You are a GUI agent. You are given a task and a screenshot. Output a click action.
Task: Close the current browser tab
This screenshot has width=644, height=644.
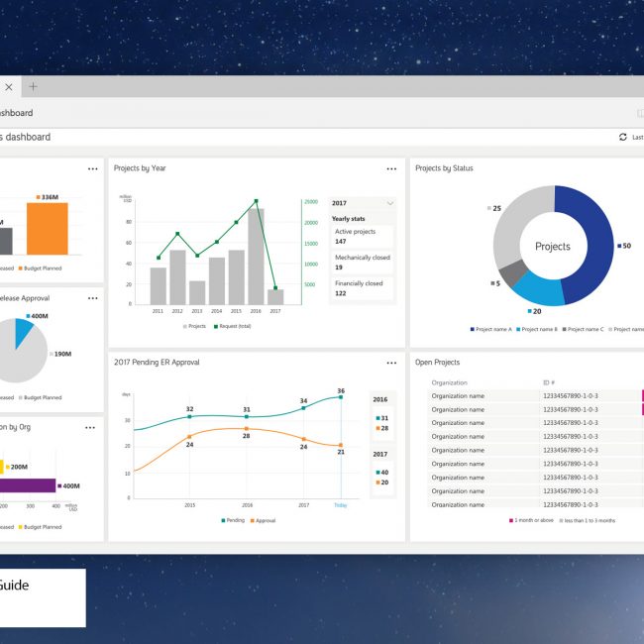click(x=9, y=87)
